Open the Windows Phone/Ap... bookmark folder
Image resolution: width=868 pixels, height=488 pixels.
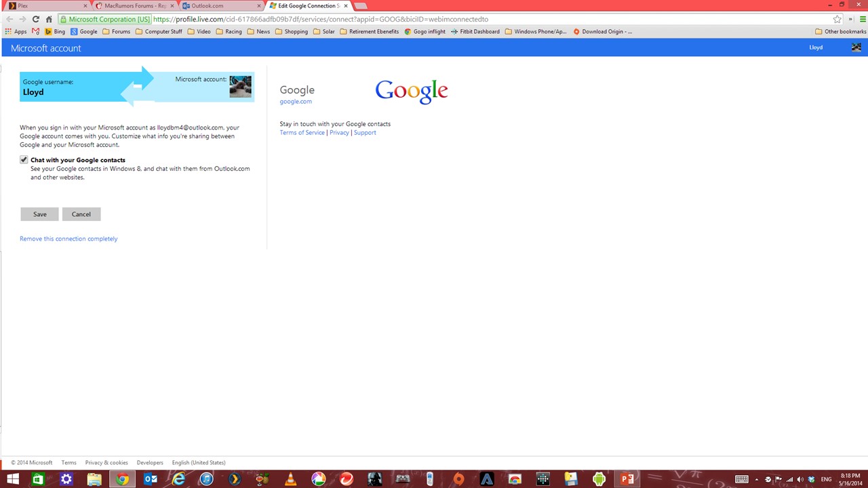click(x=536, y=31)
